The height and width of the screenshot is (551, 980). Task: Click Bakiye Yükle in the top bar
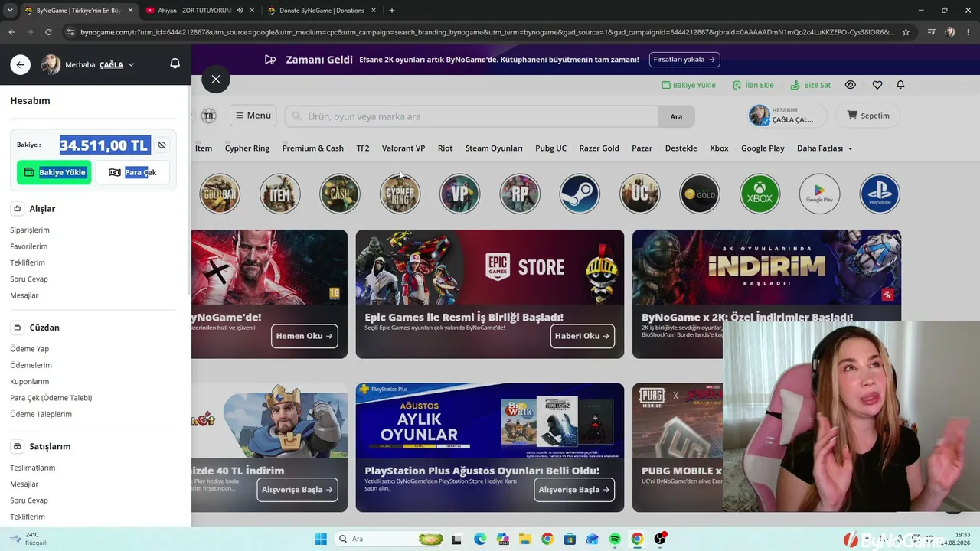688,85
